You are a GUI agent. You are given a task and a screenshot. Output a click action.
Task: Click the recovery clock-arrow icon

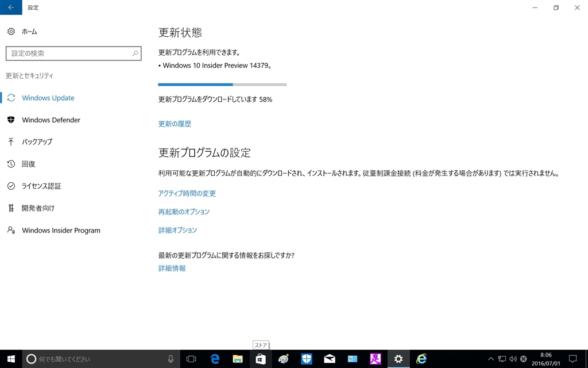pyautogui.click(x=11, y=164)
